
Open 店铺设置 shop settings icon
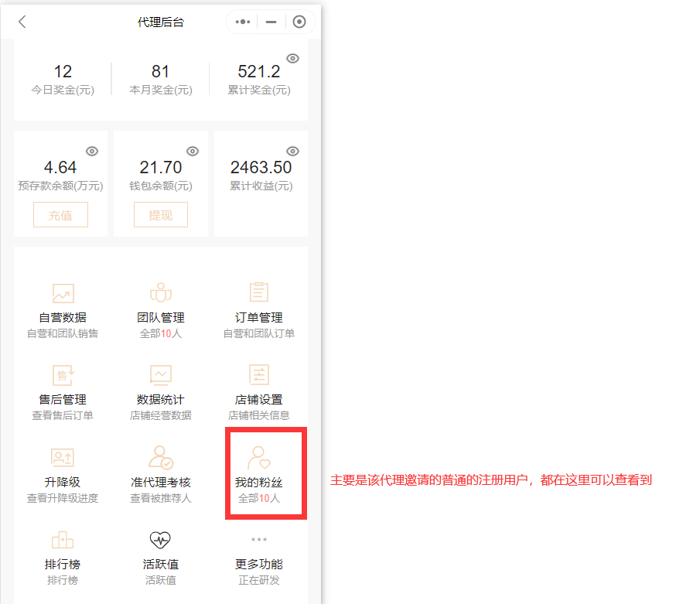[x=259, y=376]
